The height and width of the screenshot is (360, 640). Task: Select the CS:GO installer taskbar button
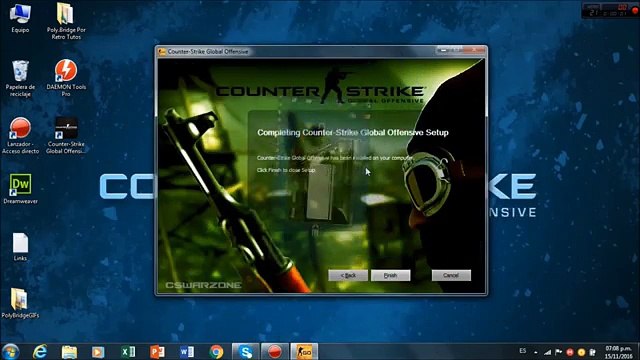[x=304, y=351]
